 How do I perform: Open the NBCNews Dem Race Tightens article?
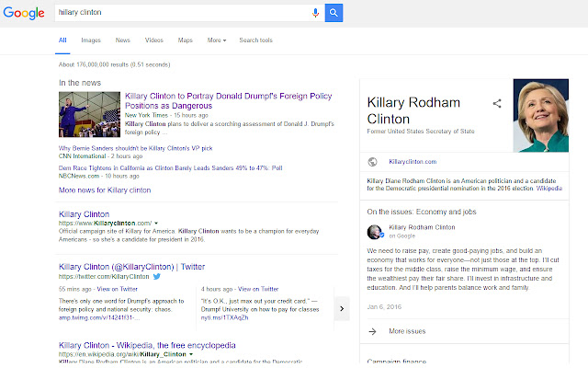click(170, 168)
